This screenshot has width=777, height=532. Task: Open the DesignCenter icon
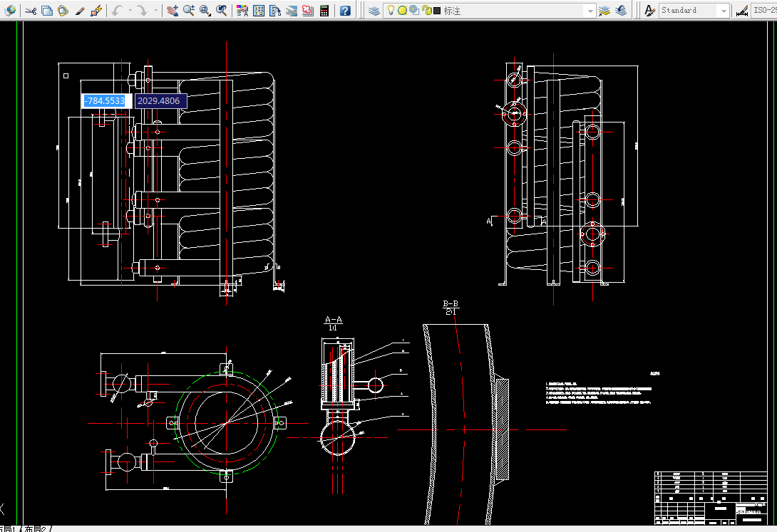[259, 11]
